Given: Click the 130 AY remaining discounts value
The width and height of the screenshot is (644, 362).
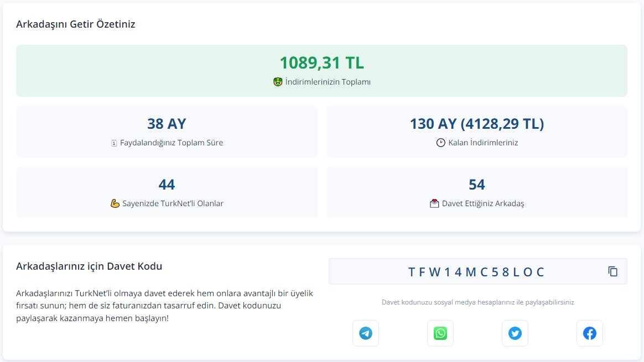Looking at the screenshot, I should click(477, 124).
